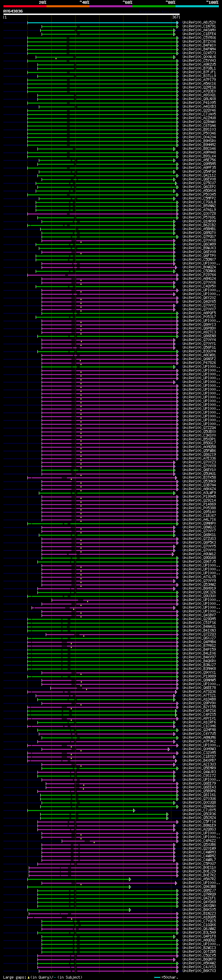222x980 pixels.
Task: Select hit label UniRef100_Q9C3Z6
Action: 199,592
